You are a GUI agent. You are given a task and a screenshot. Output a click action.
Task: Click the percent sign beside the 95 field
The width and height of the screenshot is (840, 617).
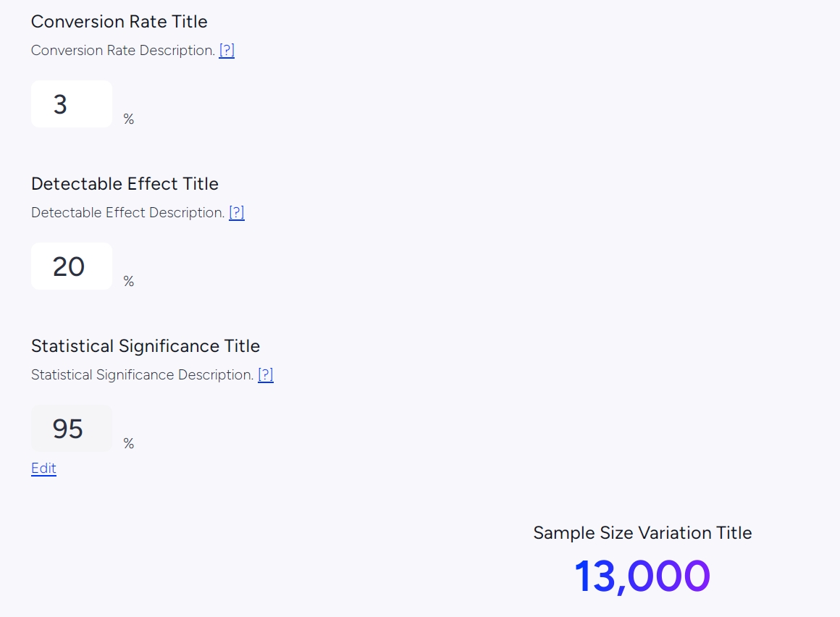coord(129,443)
